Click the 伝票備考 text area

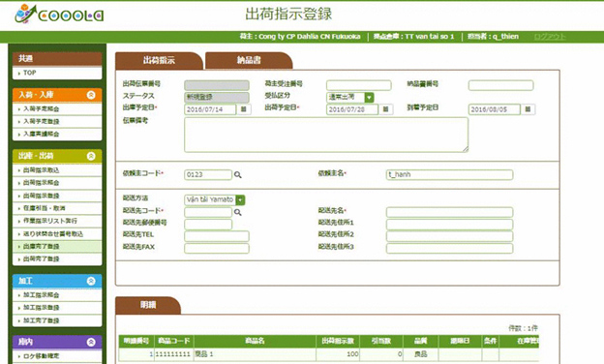[x=326, y=135]
